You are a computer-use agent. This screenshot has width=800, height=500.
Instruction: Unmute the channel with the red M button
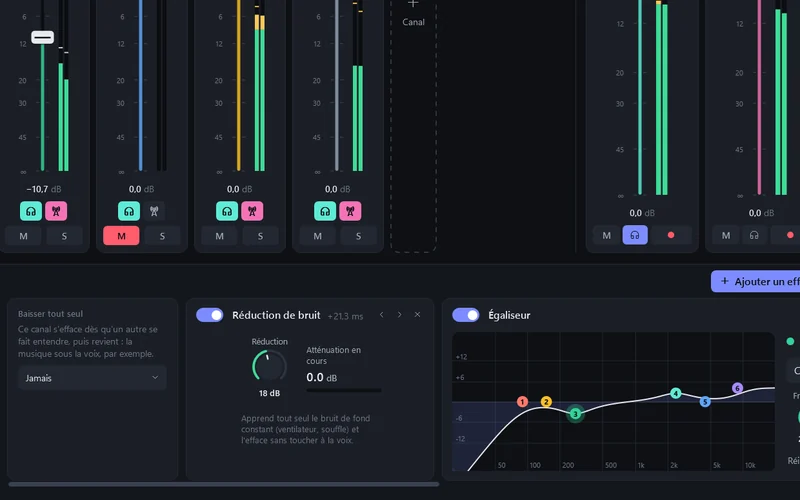(x=121, y=236)
